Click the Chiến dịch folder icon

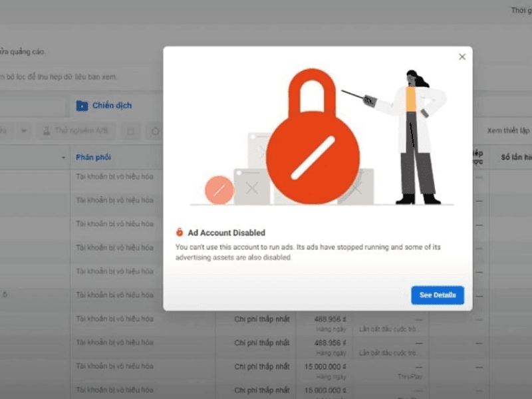click(x=82, y=106)
